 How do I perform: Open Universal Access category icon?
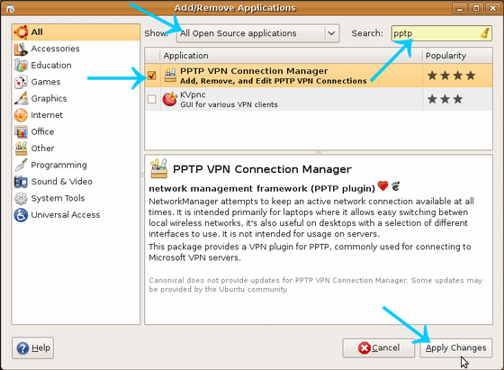click(x=21, y=215)
